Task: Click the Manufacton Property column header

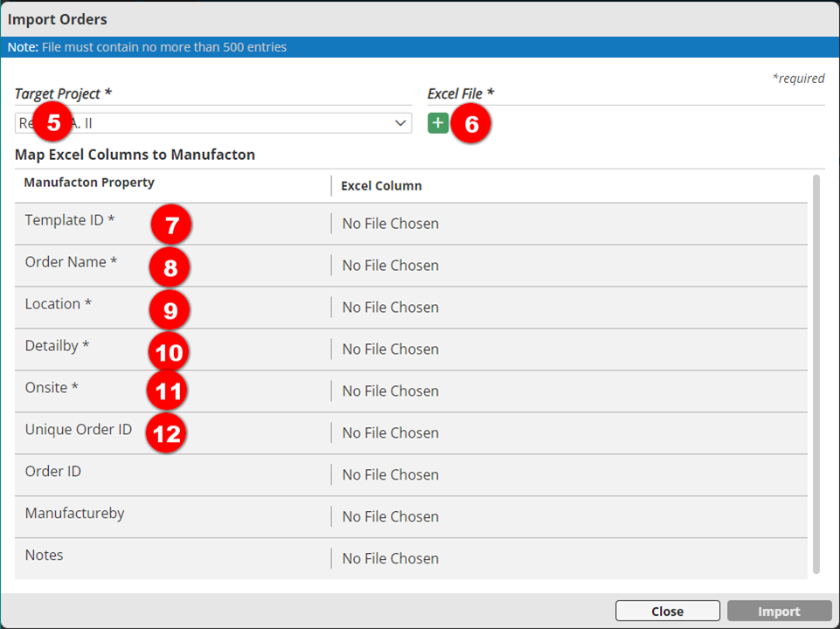Action: pos(89,183)
